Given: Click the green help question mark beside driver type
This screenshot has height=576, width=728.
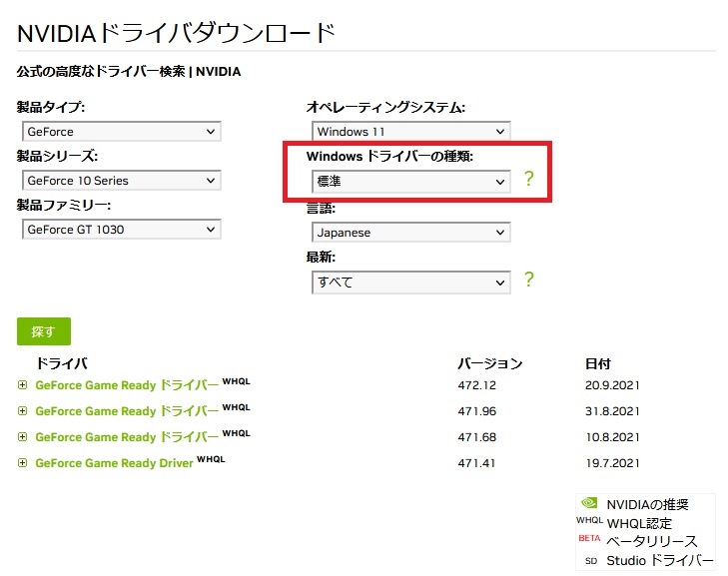Looking at the screenshot, I should tap(529, 180).
